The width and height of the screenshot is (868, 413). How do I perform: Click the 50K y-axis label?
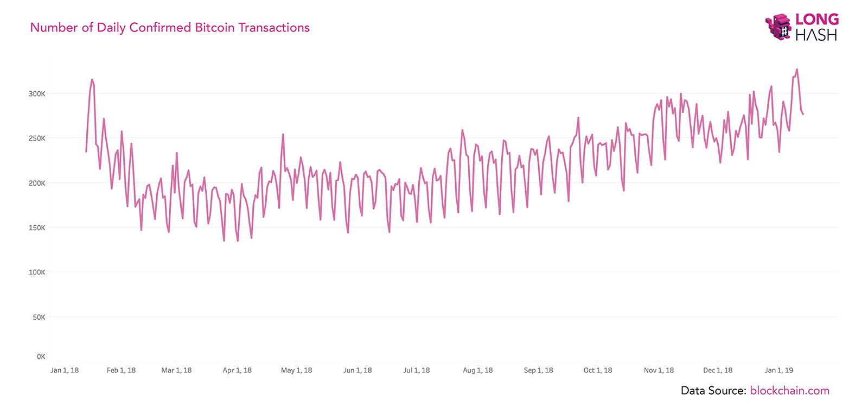pyautogui.click(x=39, y=317)
